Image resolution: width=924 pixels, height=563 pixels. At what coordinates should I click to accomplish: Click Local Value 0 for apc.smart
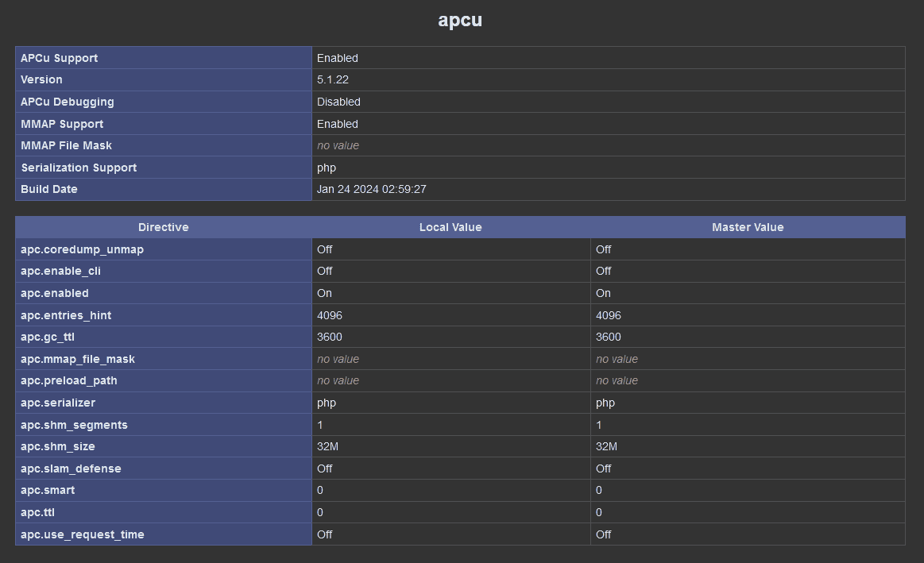(x=320, y=490)
